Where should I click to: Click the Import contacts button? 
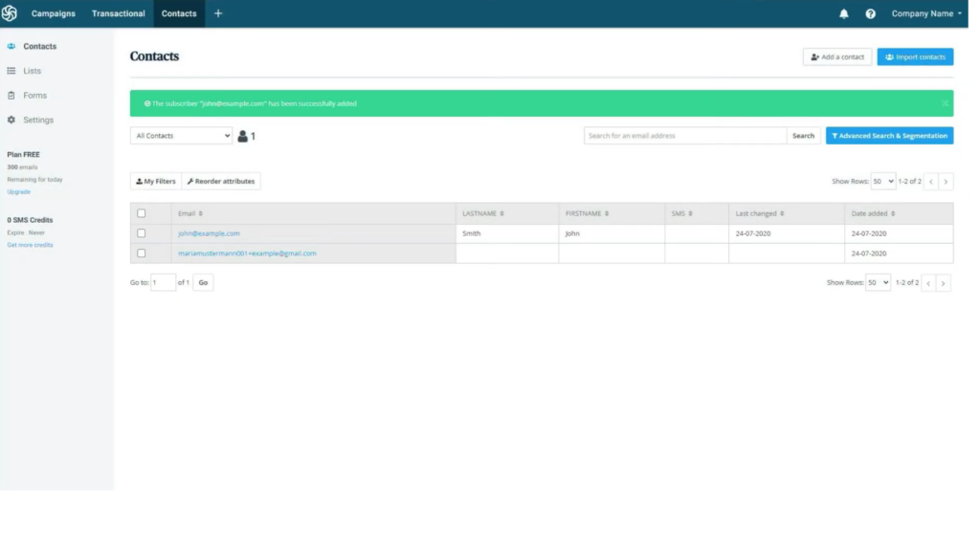point(915,57)
